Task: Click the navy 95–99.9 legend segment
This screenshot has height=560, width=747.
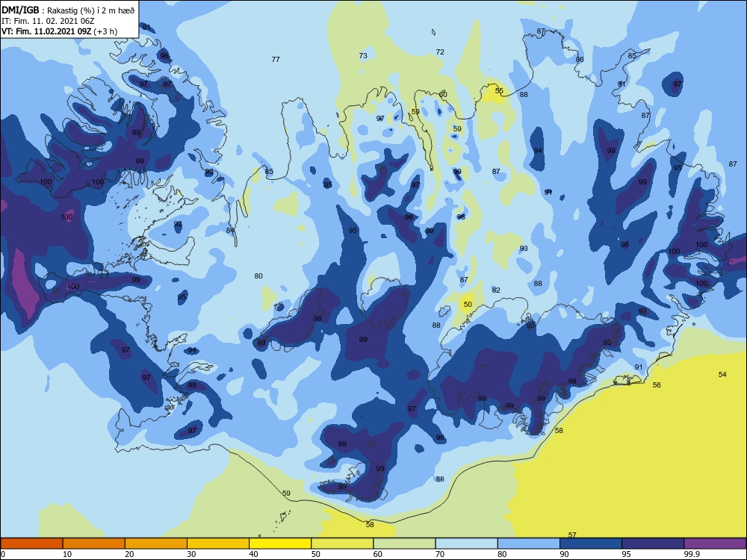Action: [x=653, y=544]
